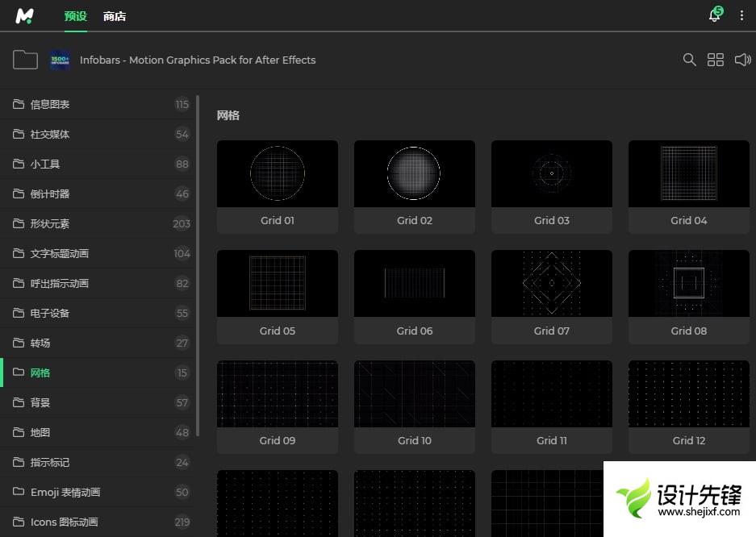This screenshot has height=537, width=756.
Task: Expand the Emoji 表情动画 folder
Action: point(65,492)
